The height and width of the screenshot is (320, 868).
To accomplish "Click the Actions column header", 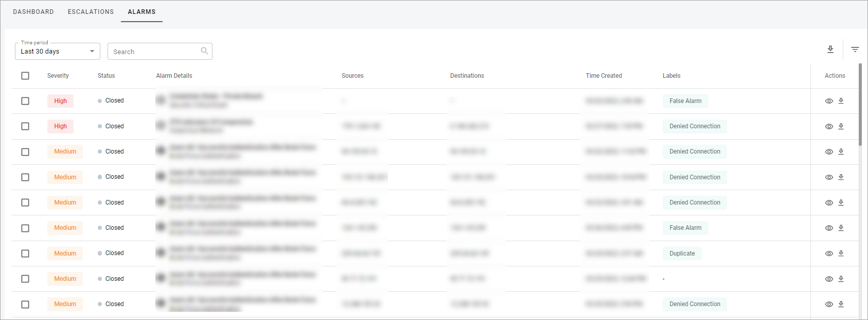I will [x=835, y=76].
